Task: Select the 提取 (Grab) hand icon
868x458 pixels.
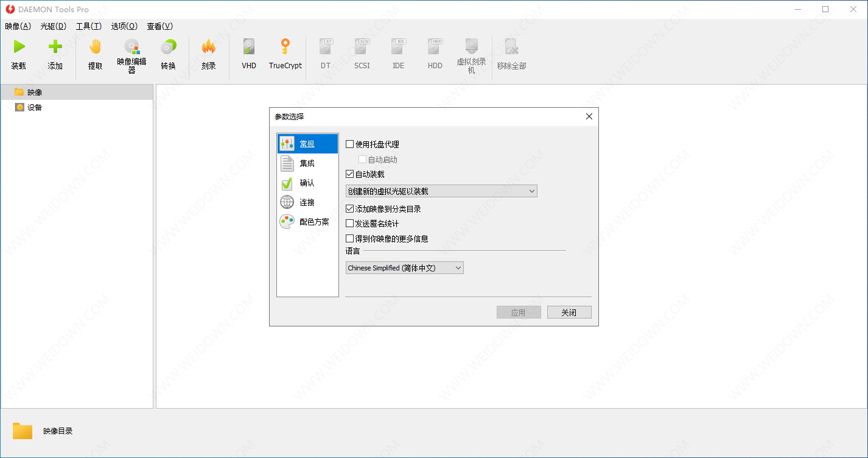Action: 95,47
